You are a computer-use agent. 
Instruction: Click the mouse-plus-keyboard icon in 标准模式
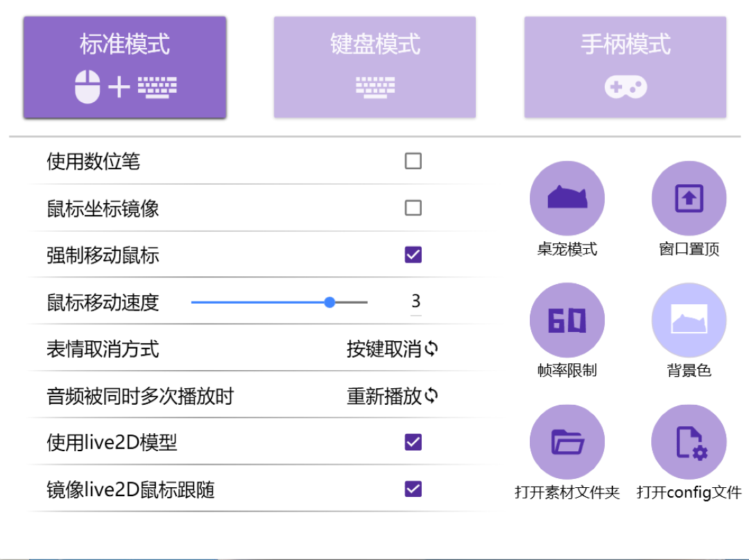(125, 87)
